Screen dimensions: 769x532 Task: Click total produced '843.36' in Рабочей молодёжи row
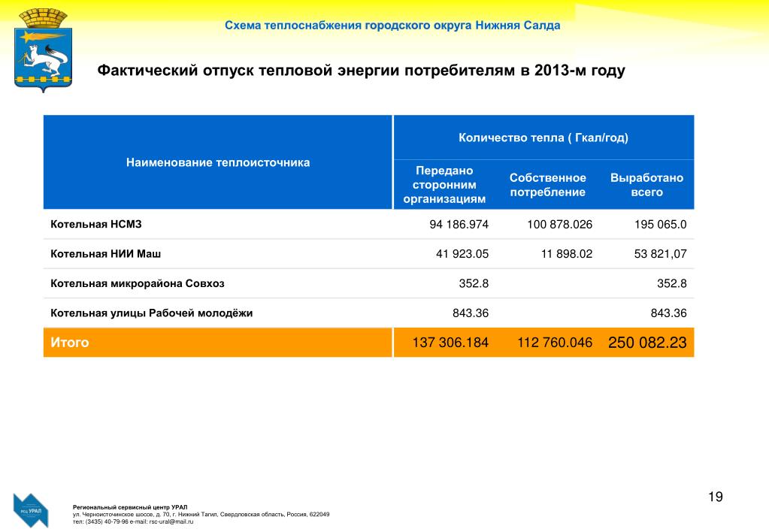point(668,313)
